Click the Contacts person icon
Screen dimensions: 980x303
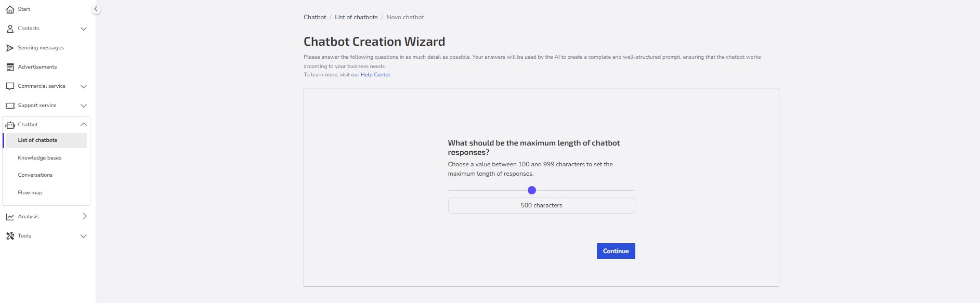click(10, 29)
